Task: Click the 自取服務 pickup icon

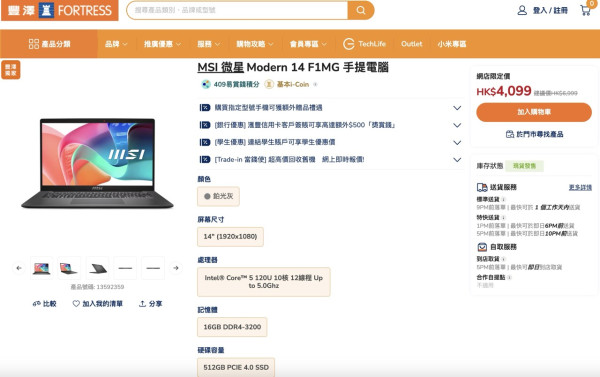Action: [x=482, y=247]
